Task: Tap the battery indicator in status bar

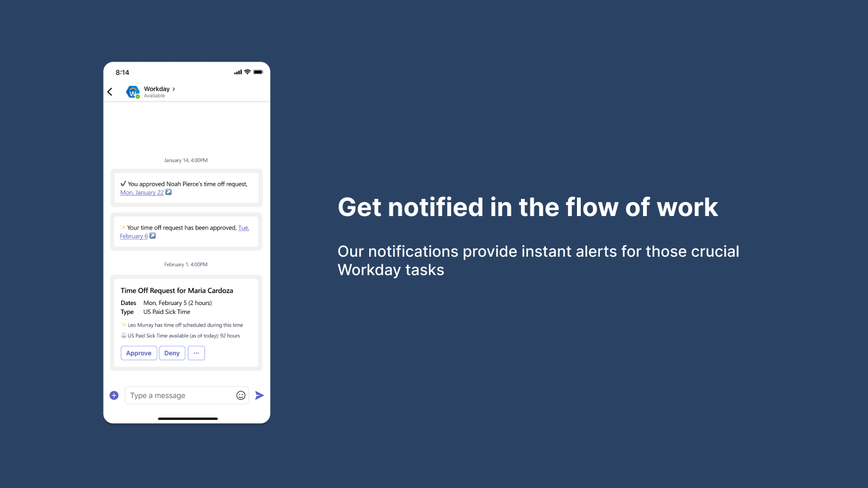Action: click(x=258, y=72)
